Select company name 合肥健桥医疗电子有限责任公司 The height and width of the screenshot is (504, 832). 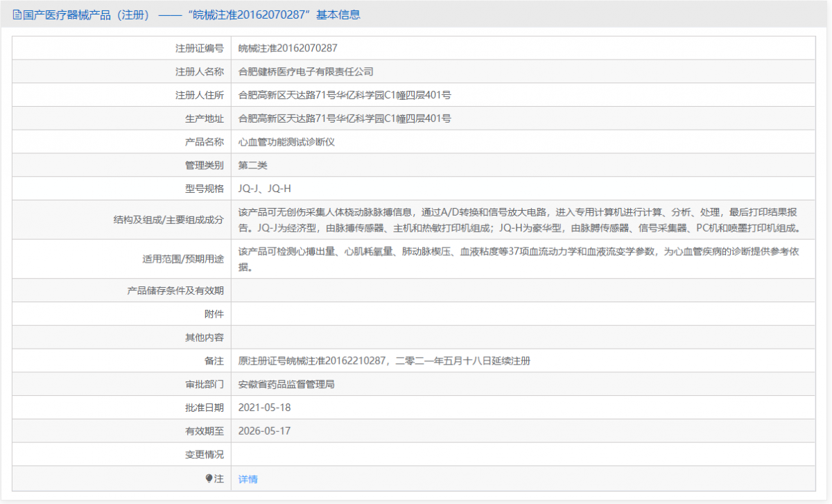coord(306,71)
